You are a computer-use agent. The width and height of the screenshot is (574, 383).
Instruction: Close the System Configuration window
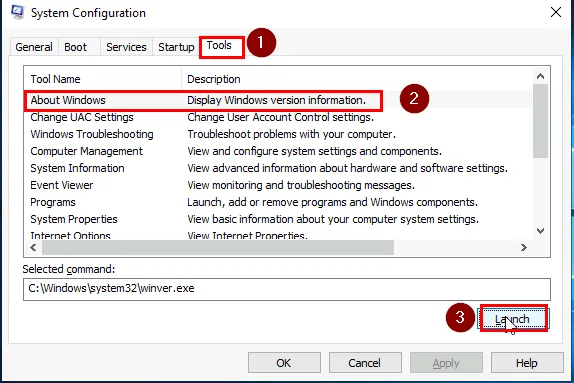pyautogui.click(x=556, y=12)
